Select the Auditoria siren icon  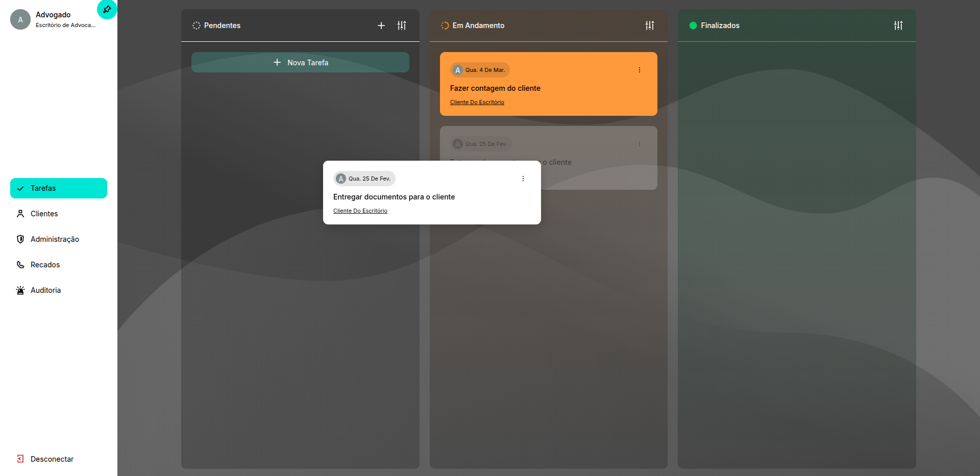pyautogui.click(x=20, y=290)
